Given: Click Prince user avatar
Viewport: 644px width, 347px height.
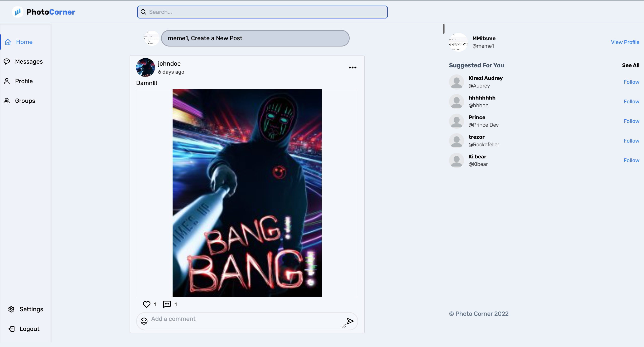Looking at the screenshot, I should [x=457, y=121].
